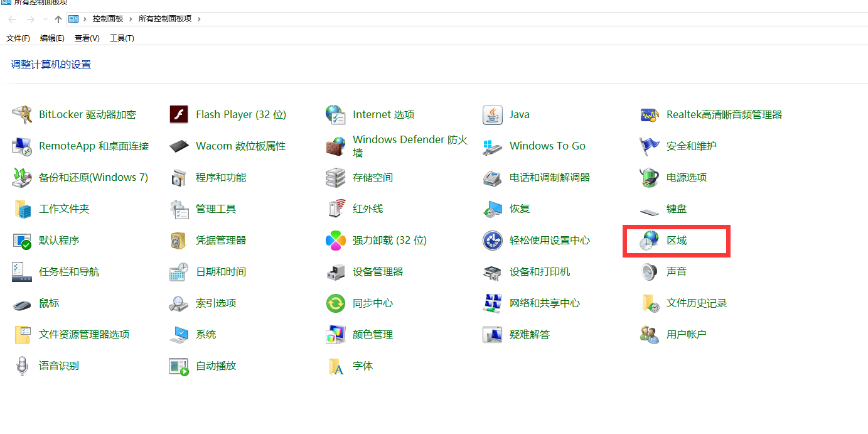Click the Realtek高清晰音频管理器 icon

[x=650, y=115]
